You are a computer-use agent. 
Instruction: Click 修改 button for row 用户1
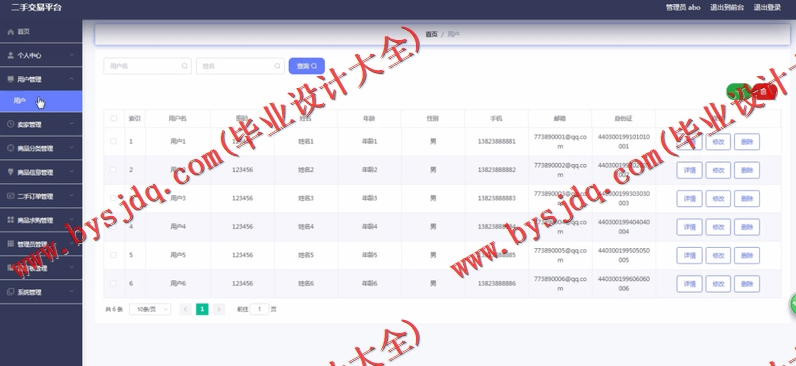[x=718, y=142]
